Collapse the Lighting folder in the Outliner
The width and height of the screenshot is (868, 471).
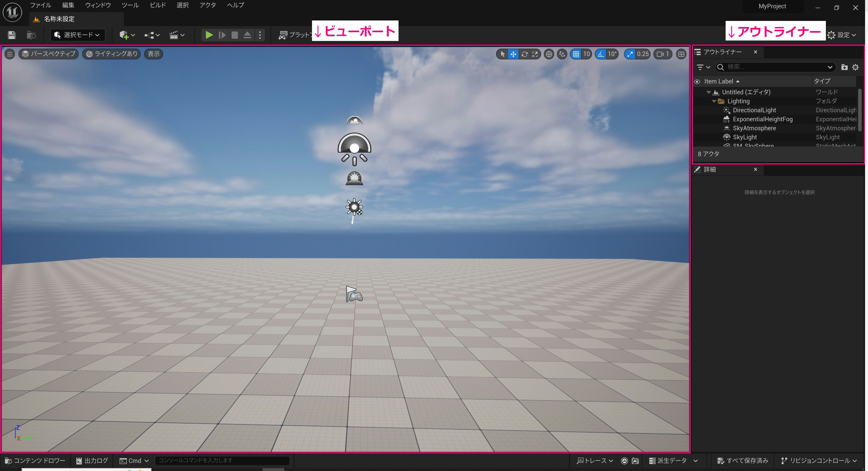714,101
